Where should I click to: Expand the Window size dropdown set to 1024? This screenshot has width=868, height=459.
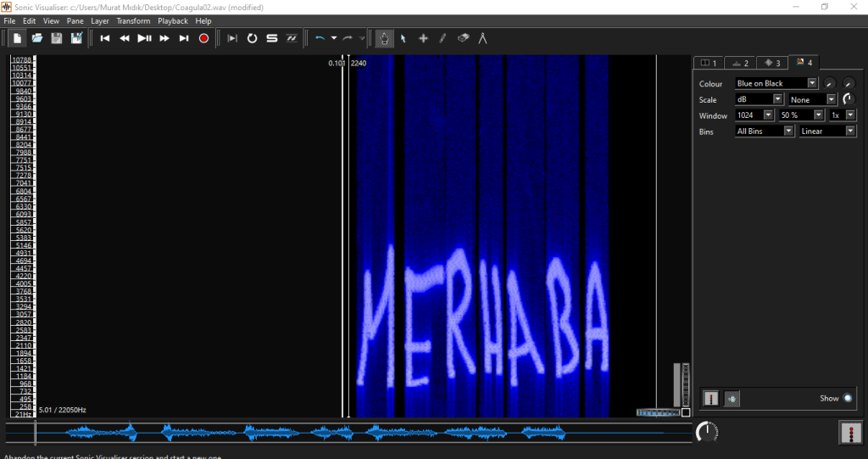pyautogui.click(x=754, y=115)
